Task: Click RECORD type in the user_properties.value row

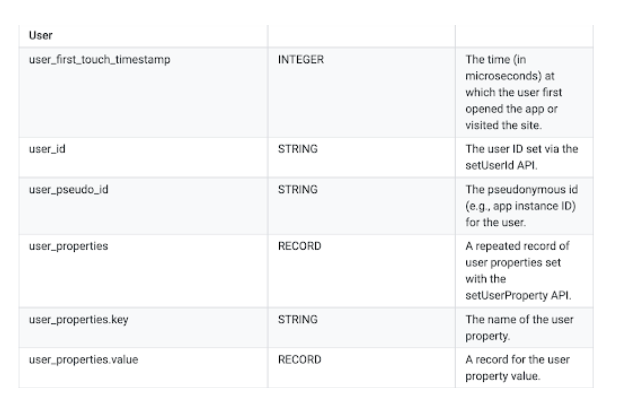Action: click(x=299, y=360)
